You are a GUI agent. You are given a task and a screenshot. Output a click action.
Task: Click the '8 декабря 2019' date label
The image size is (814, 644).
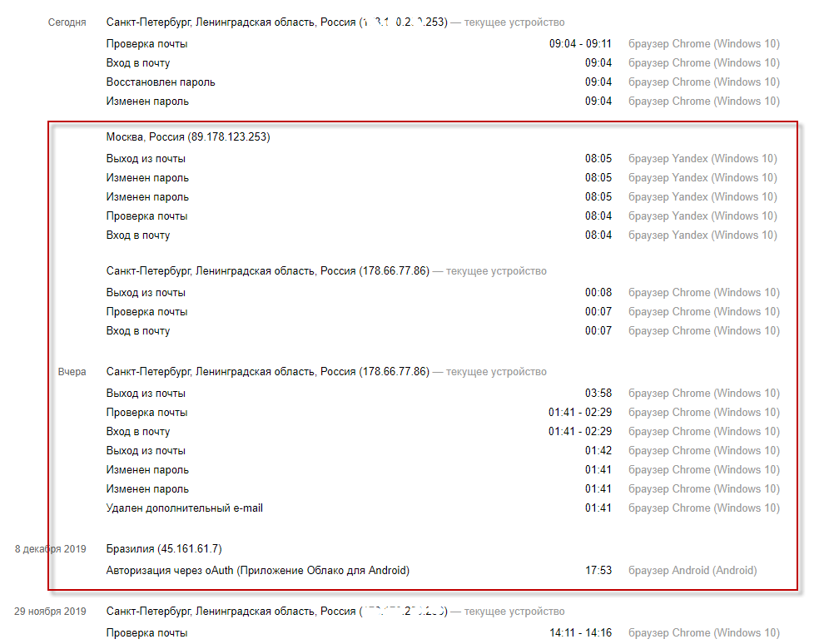(x=51, y=549)
